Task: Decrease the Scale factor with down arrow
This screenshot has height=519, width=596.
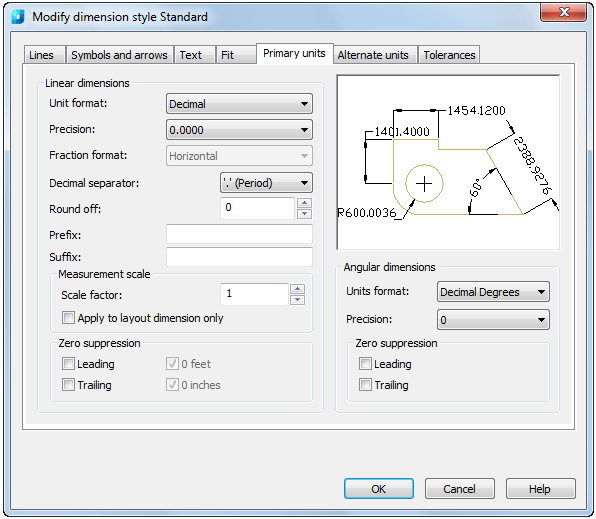Action: coord(297,300)
